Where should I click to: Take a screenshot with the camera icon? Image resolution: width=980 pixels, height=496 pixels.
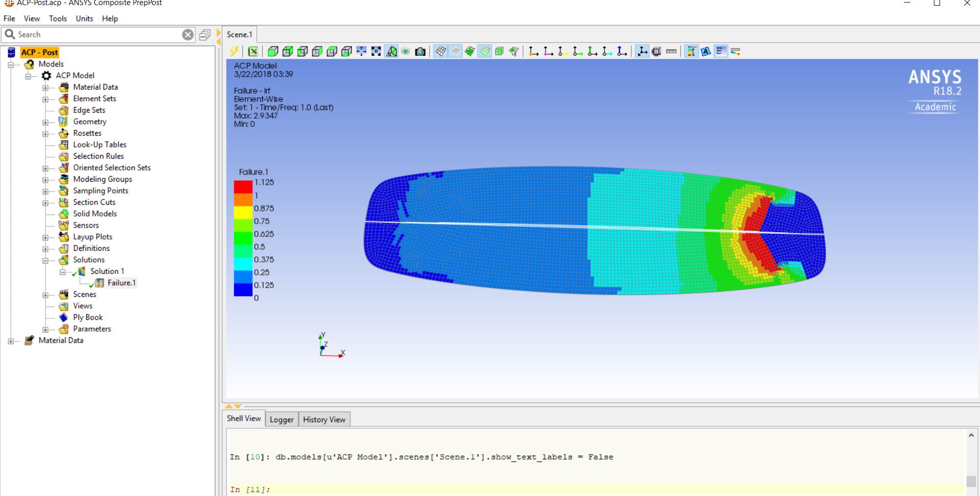421,51
